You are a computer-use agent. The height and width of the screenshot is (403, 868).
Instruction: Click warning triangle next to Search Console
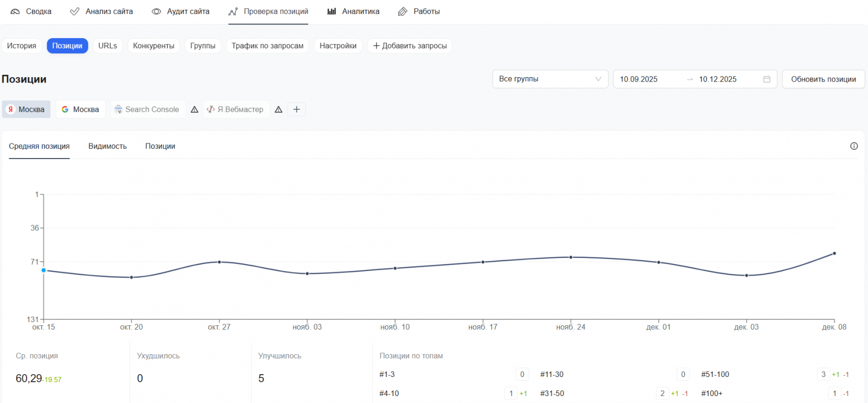195,110
